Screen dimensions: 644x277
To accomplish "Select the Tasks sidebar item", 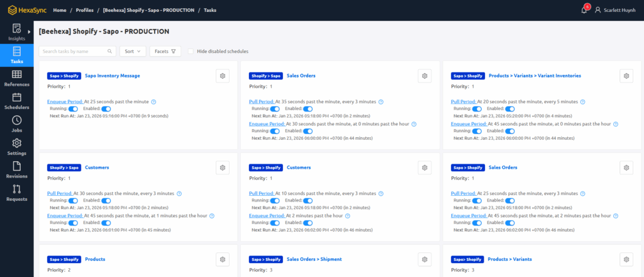I will 17,55.
